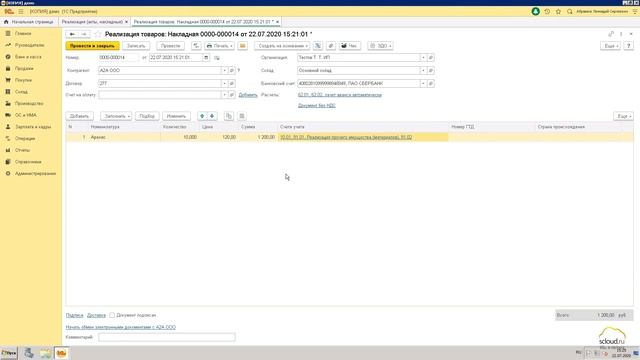The height and width of the screenshot is (360, 640).
Task: Open the Печать dropdown button
Action: tap(220, 46)
